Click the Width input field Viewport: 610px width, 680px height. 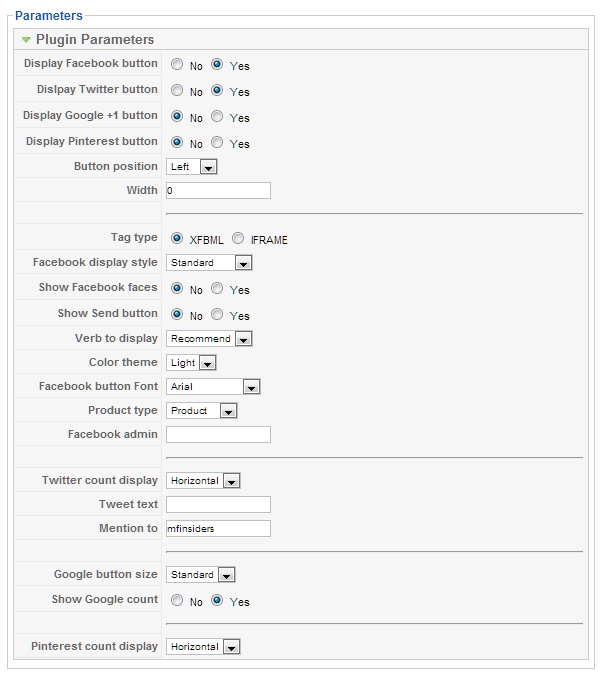(x=218, y=190)
